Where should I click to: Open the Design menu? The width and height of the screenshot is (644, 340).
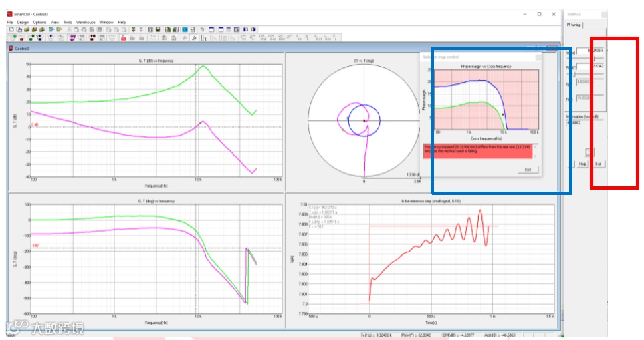pyautogui.click(x=23, y=22)
